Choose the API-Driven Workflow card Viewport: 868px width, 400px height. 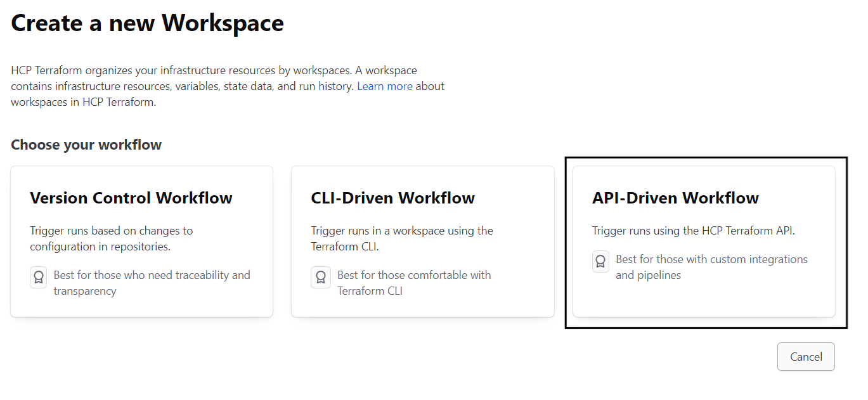click(x=704, y=242)
